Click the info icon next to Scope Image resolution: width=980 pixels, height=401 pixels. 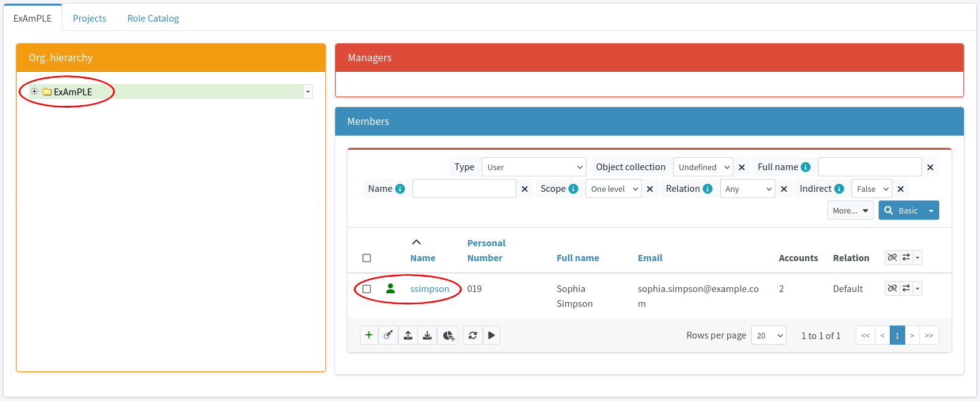click(573, 189)
